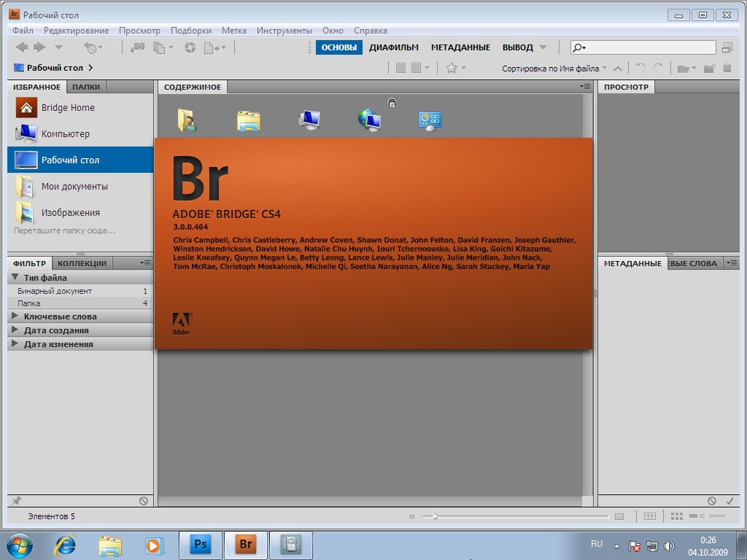Open thumbnail generation options dropdown
The image size is (747, 560).
point(420,68)
